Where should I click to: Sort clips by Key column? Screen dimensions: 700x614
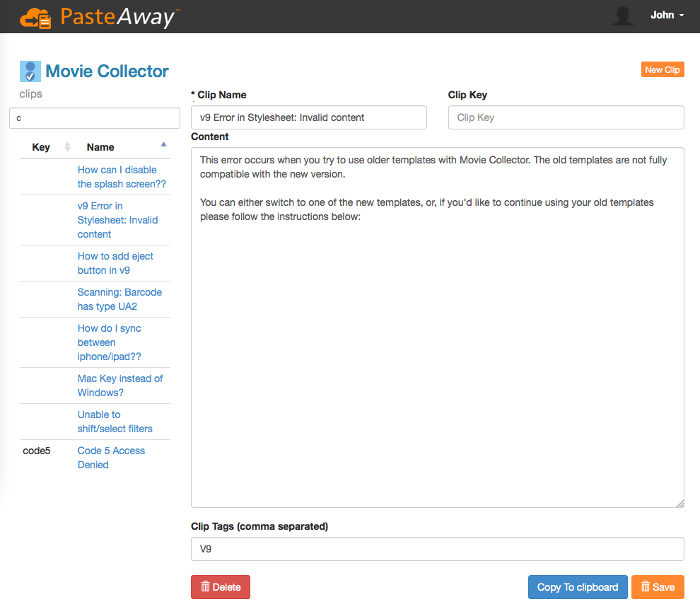(45, 147)
